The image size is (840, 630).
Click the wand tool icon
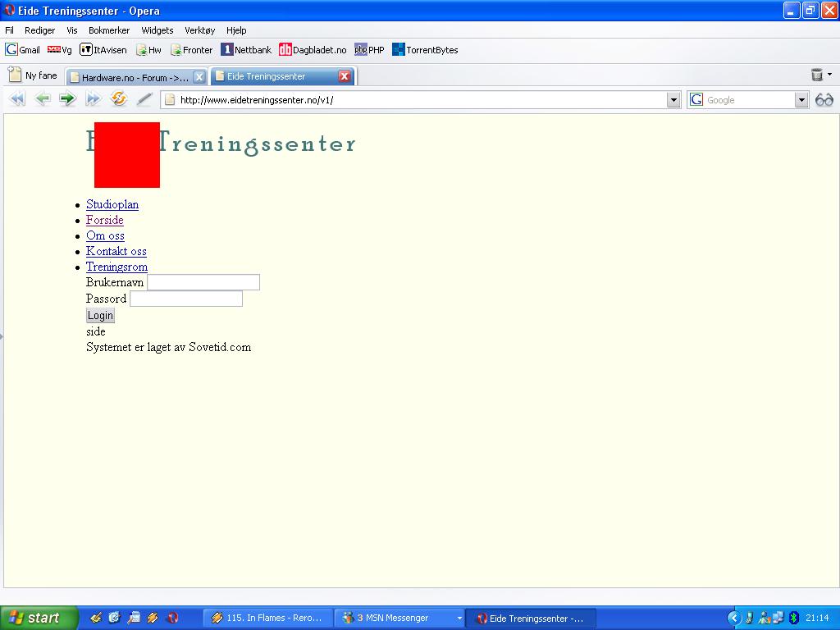[x=144, y=99]
